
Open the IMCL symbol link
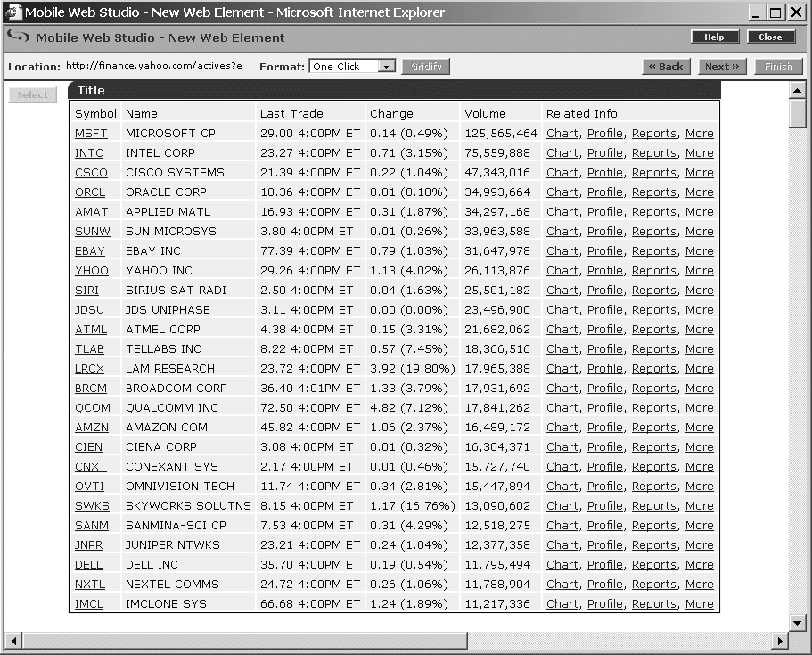(89, 604)
